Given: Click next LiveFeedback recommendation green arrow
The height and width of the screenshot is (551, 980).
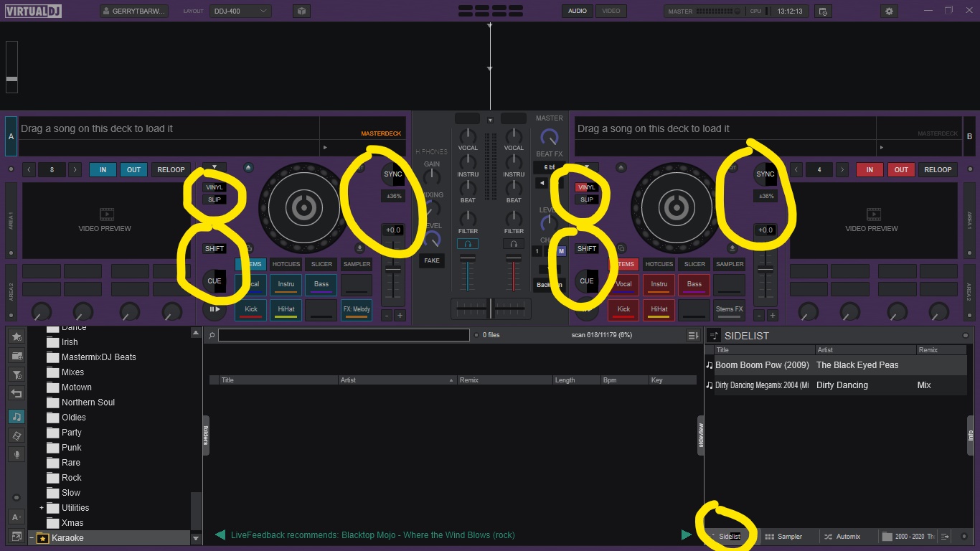Looking at the screenshot, I should 687,534.
